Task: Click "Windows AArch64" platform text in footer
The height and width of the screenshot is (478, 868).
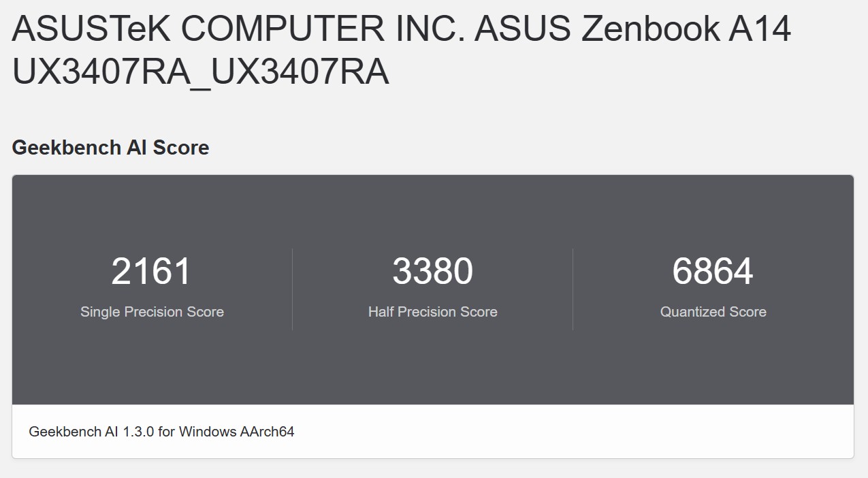Action: [236, 432]
